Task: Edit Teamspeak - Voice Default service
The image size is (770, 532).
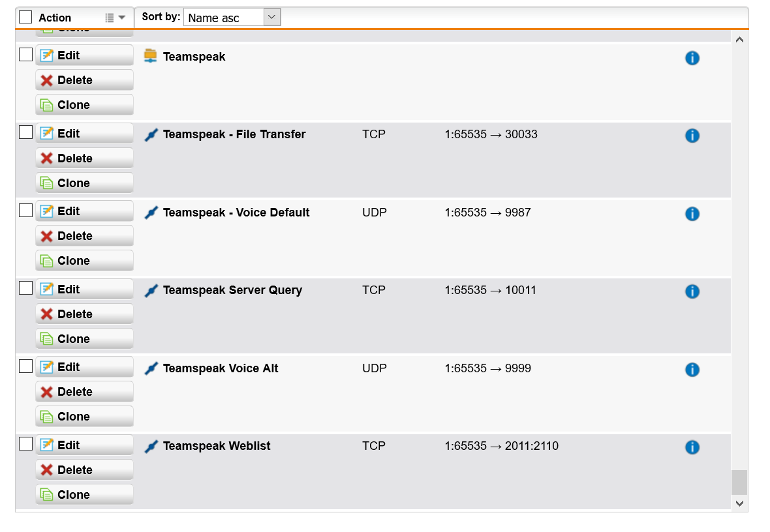Action: (84, 211)
